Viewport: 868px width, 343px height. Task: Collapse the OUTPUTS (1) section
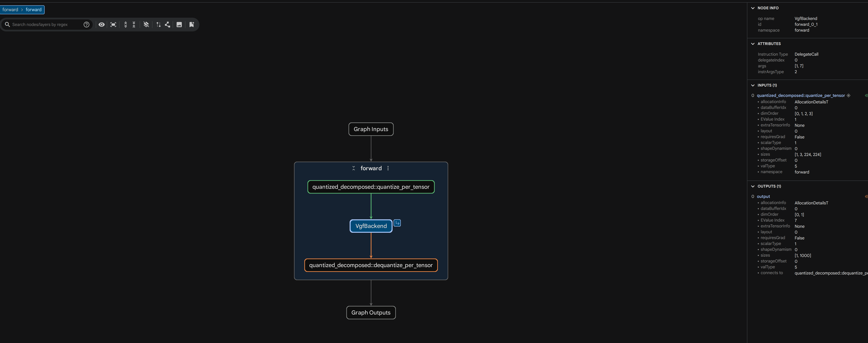pos(753,186)
